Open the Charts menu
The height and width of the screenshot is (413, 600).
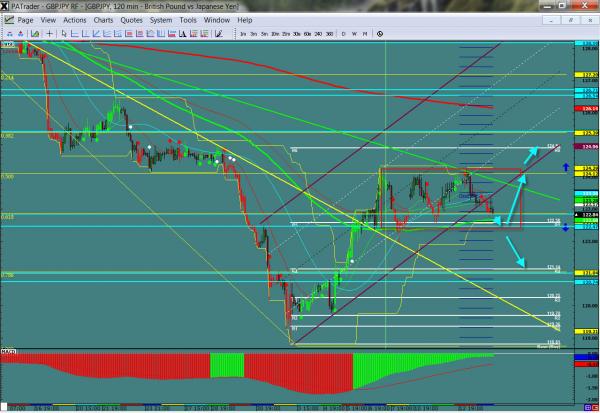tap(103, 20)
